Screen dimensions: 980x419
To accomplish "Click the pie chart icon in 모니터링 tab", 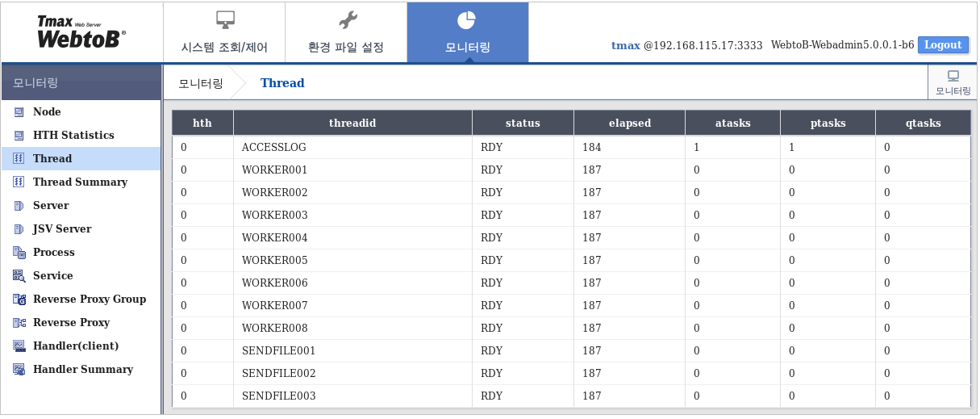I will pyautogui.click(x=467, y=19).
